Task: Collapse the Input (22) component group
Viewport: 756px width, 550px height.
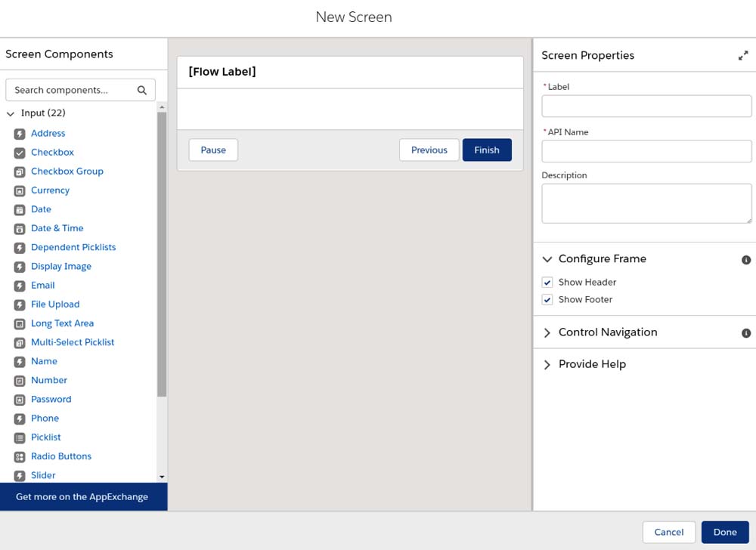Action: click(11, 113)
